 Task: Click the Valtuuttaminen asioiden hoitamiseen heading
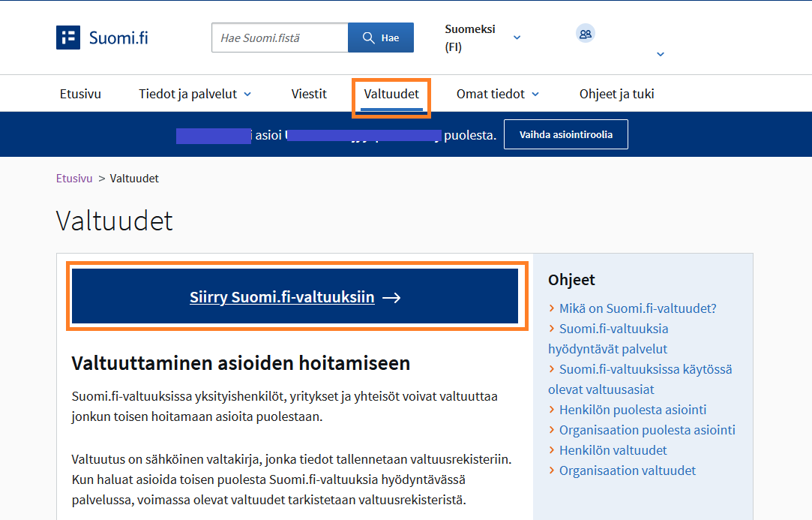pos(241,363)
